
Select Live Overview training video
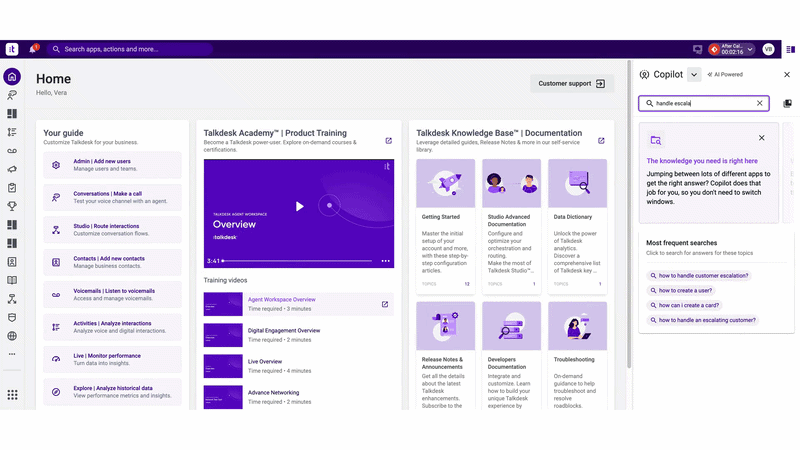pos(298,366)
